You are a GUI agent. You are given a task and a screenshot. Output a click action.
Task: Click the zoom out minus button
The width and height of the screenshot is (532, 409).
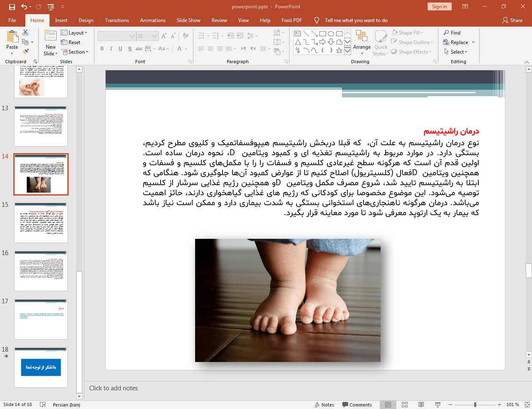pyautogui.click(x=450, y=404)
